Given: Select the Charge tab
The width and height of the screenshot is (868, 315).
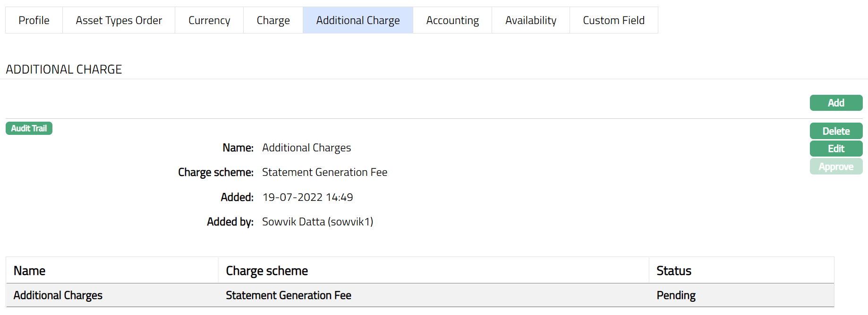Looking at the screenshot, I should (273, 20).
